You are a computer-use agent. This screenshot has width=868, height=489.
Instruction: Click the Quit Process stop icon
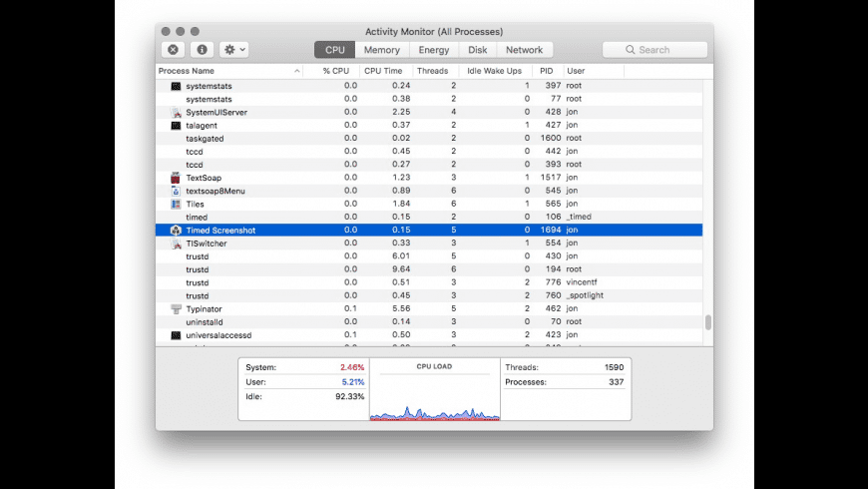(173, 50)
